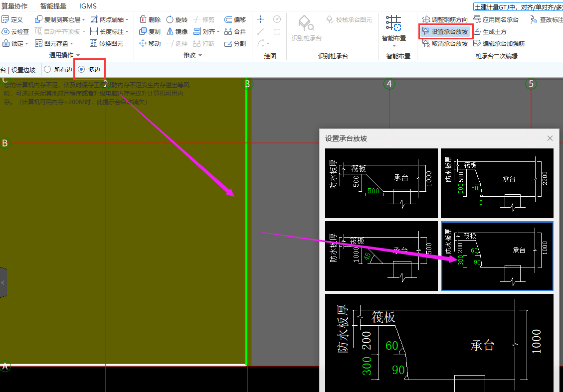Click the 复制 copy tool
Screen dimensions: 563x392
pos(150,31)
